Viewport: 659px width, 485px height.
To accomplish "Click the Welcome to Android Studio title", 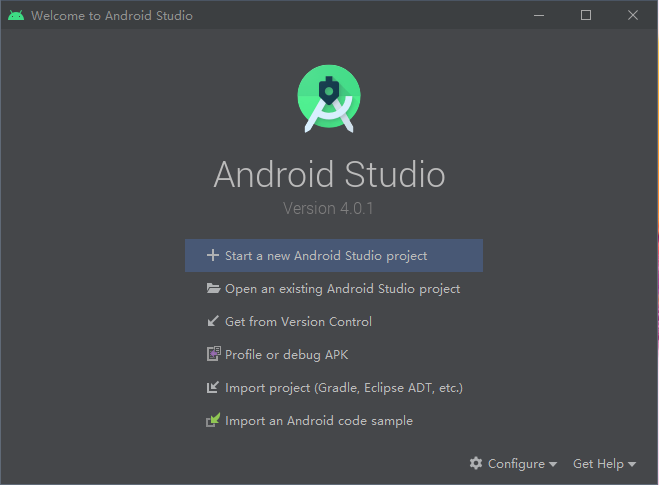I will [112, 16].
